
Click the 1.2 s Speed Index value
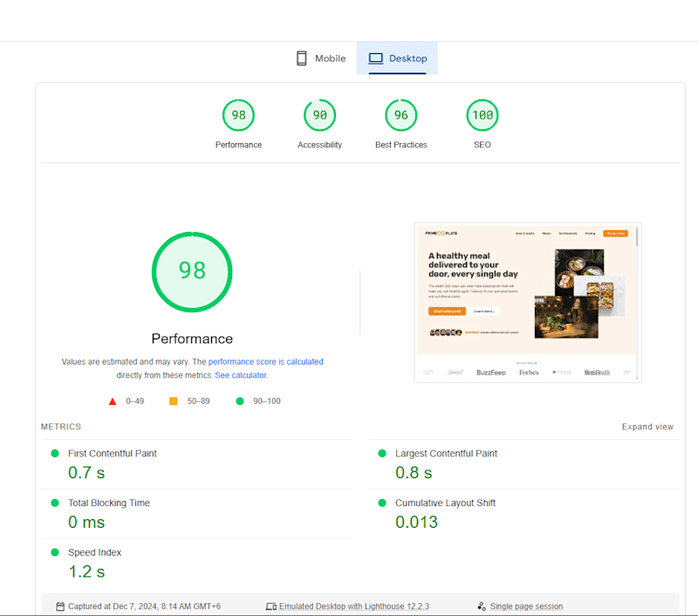(86, 572)
